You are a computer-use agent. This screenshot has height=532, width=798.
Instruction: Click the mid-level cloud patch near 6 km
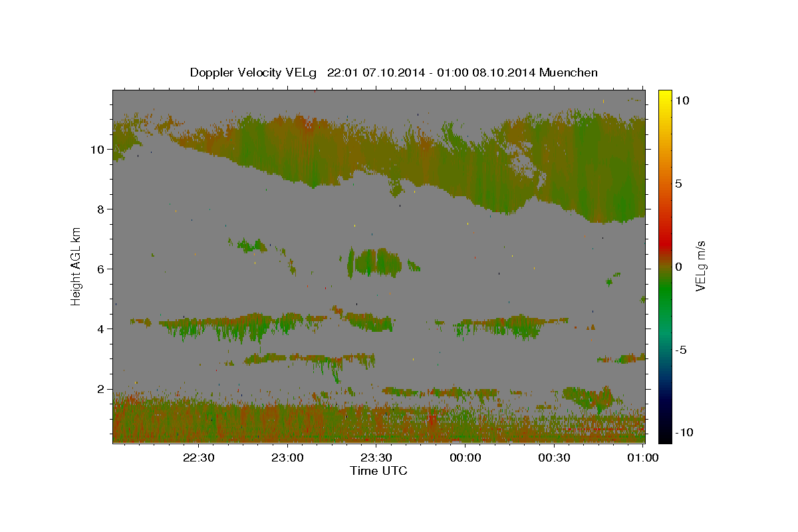tap(376, 262)
